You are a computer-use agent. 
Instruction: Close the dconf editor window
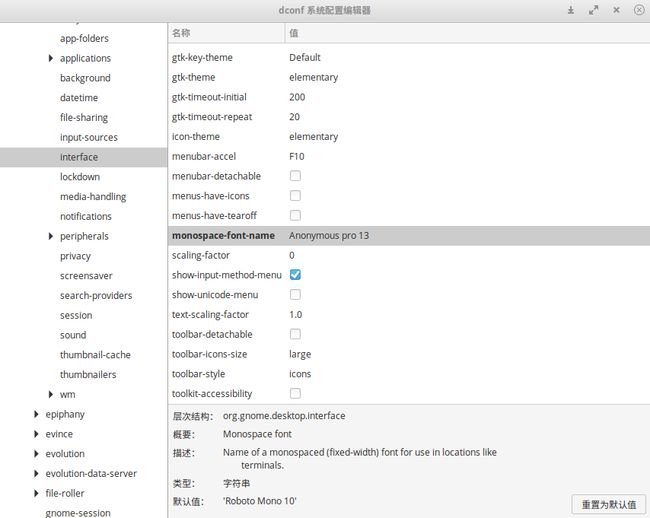click(x=616, y=10)
